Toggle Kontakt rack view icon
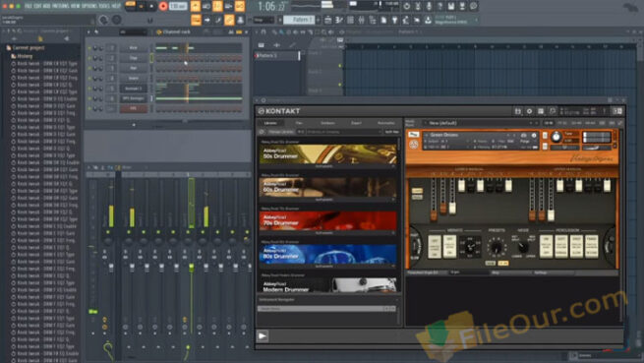The image size is (644, 363). pyautogui.click(x=541, y=111)
